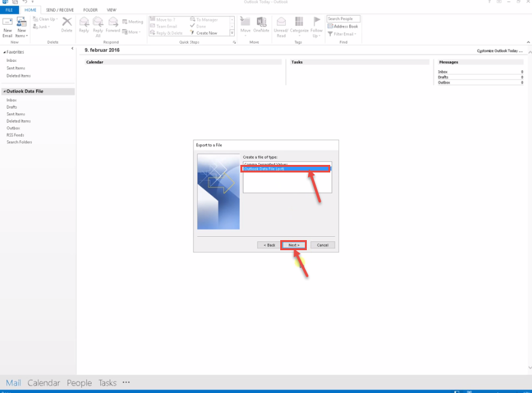Switch to the VIEW tab
Image resolution: width=532 pixels, height=393 pixels.
111,10
